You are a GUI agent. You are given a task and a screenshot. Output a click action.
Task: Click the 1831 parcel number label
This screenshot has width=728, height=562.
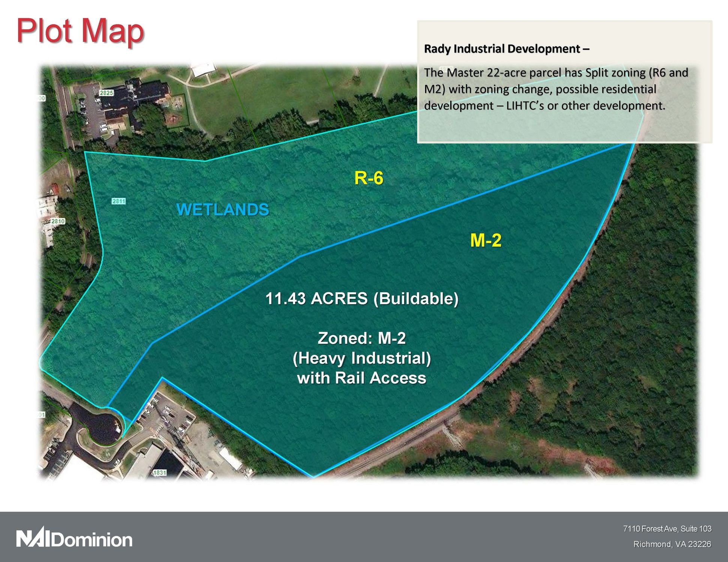coord(159,472)
